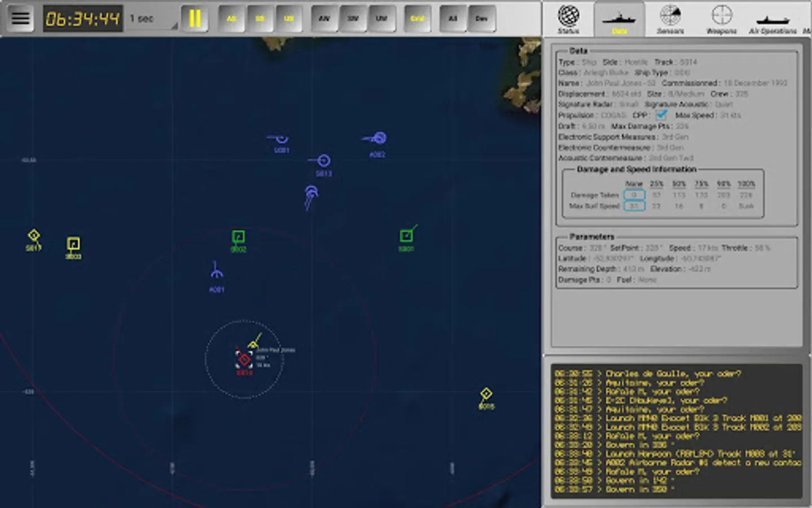Click the 25% damage column header
This screenshot has height=508, width=812.
point(656,184)
